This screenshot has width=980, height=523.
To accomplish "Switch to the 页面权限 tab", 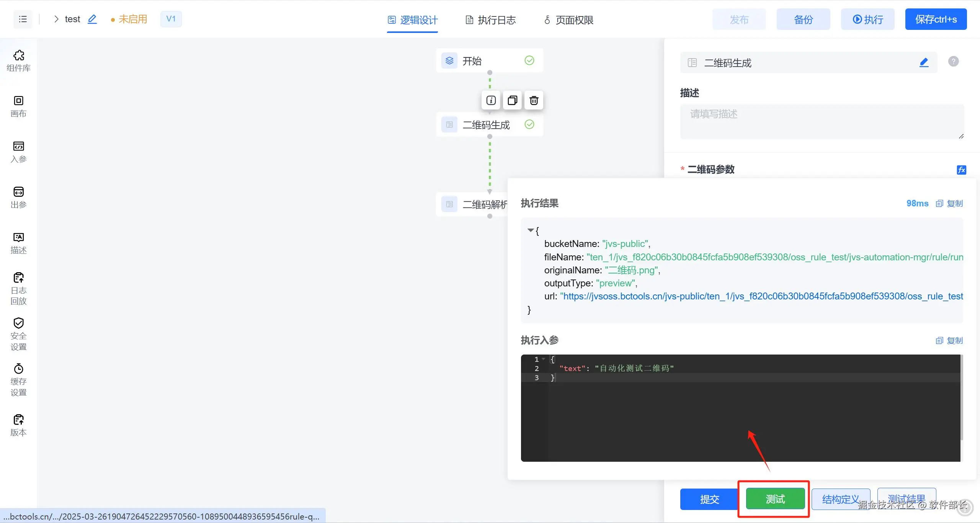I will pos(569,20).
